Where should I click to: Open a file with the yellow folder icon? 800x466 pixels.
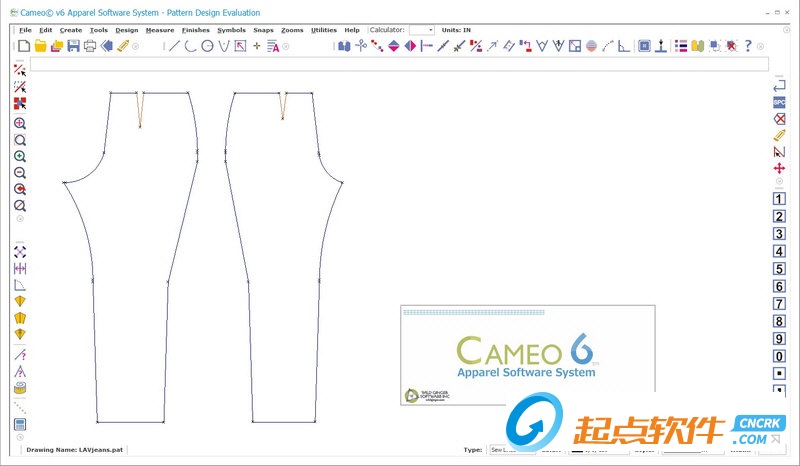pyautogui.click(x=40, y=46)
